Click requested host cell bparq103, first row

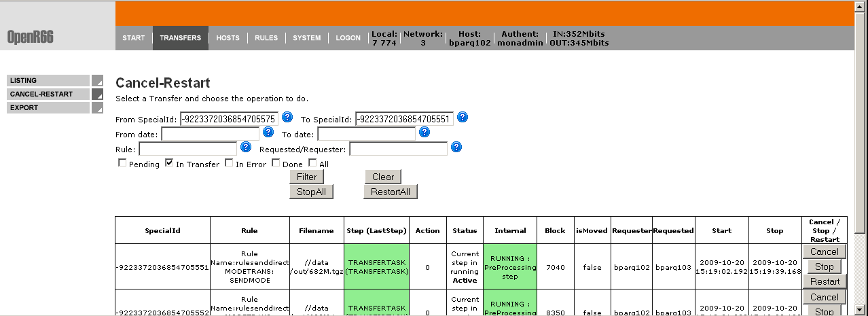click(673, 267)
